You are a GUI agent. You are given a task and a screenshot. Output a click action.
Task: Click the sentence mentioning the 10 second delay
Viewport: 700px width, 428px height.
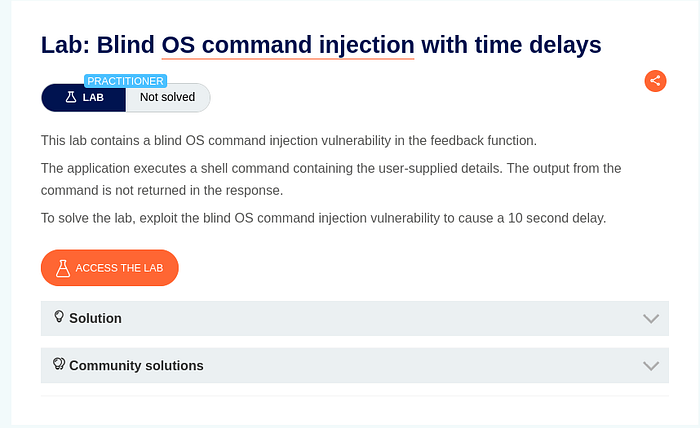[323, 218]
